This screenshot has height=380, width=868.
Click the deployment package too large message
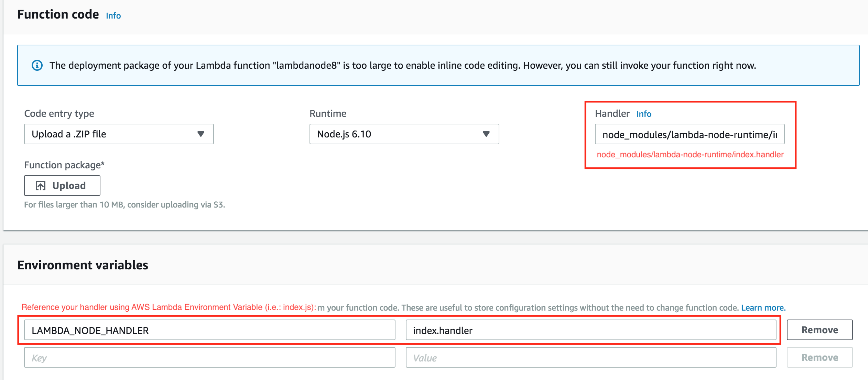click(402, 65)
